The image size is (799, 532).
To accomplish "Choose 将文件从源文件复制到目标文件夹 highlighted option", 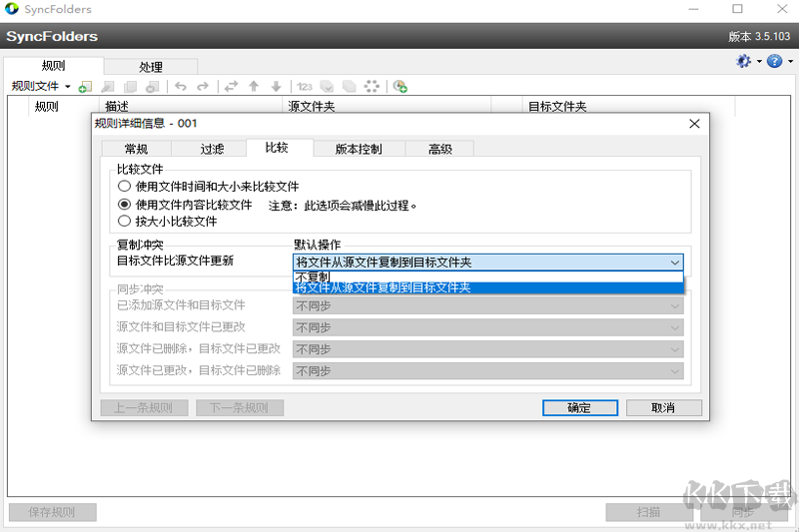I will pos(488,287).
